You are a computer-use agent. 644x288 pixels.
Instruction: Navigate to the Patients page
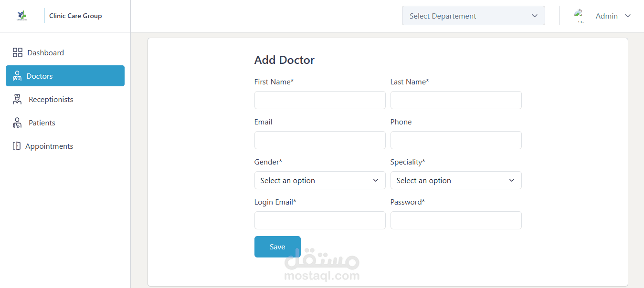pos(42,123)
